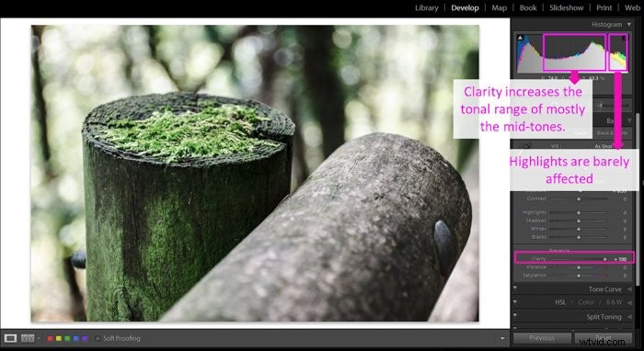
Task: Apply the purple color label
Action: 85,339
